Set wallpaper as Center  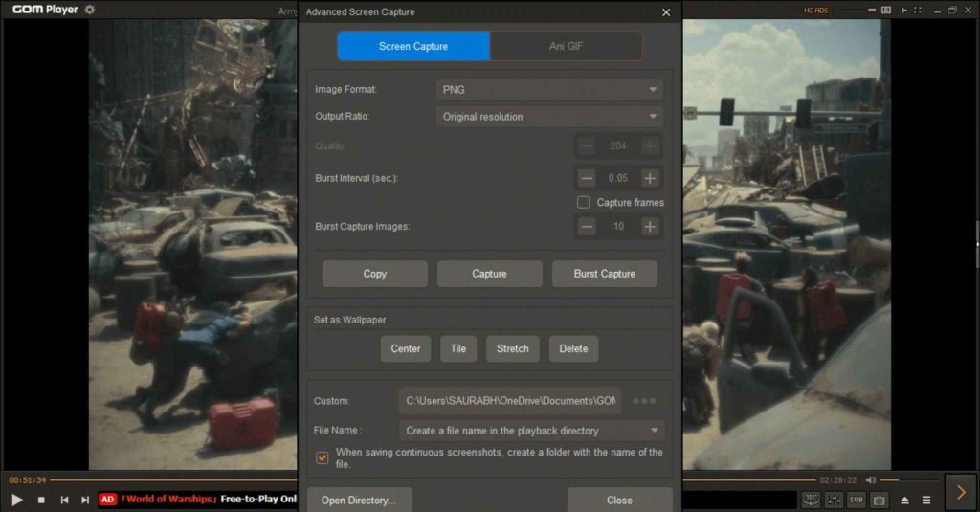pos(406,349)
